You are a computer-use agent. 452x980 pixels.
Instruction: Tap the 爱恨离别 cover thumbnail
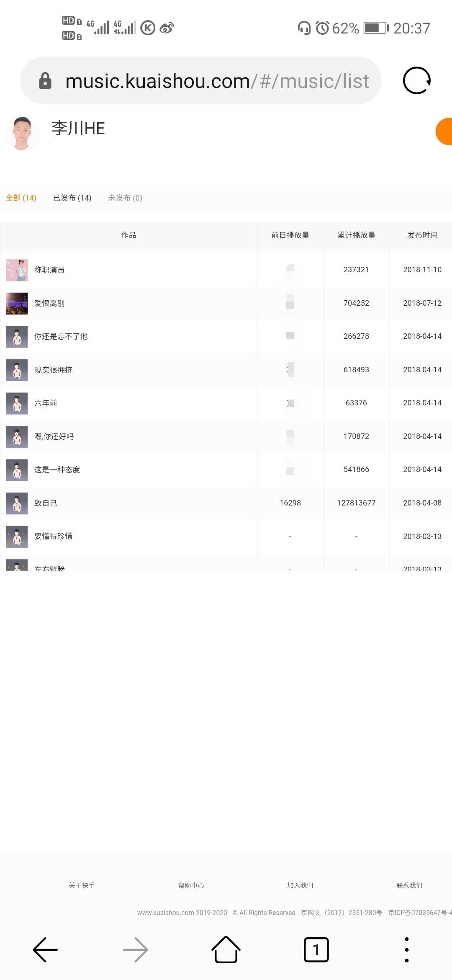pyautogui.click(x=17, y=303)
